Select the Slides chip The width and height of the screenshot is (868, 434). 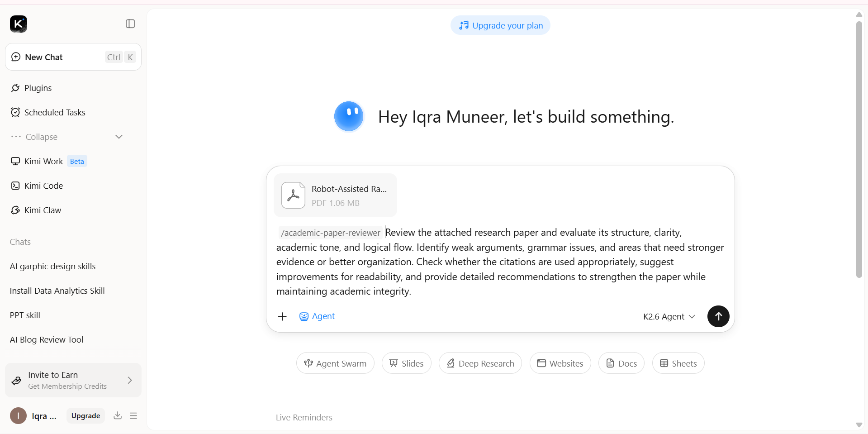[x=407, y=363]
